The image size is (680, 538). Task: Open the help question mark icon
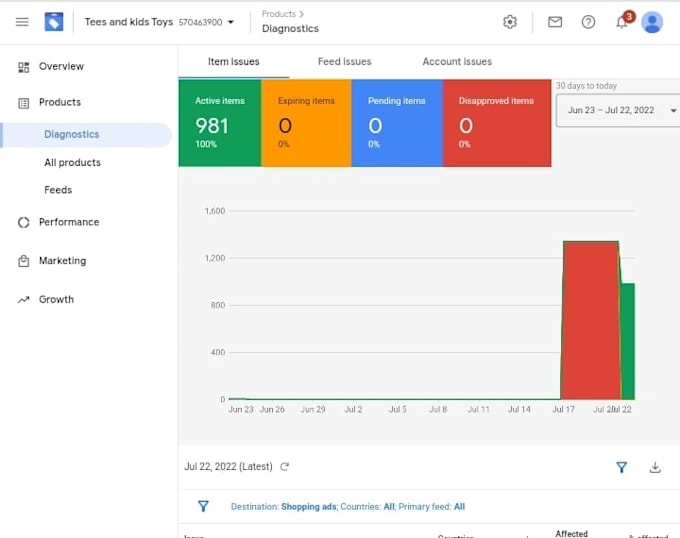tap(588, 22)
